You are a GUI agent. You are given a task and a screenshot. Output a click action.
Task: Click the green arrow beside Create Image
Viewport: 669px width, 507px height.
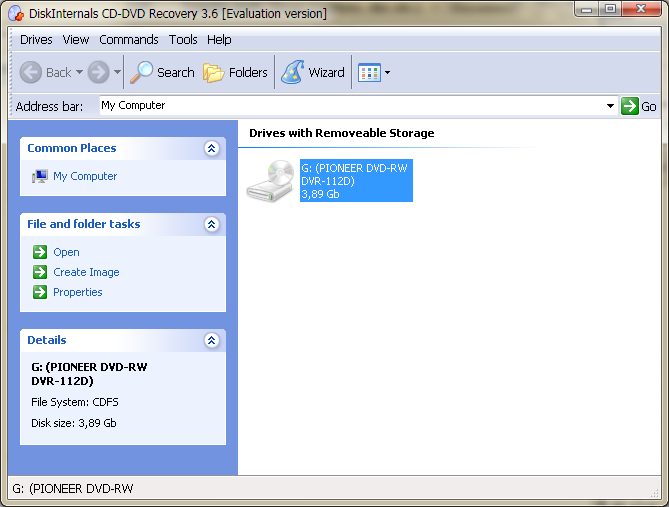click(40, 272)
